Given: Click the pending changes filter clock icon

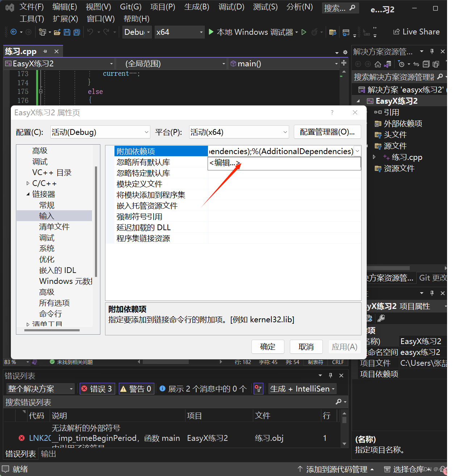Looking at the screenshot, I should 401,64.
